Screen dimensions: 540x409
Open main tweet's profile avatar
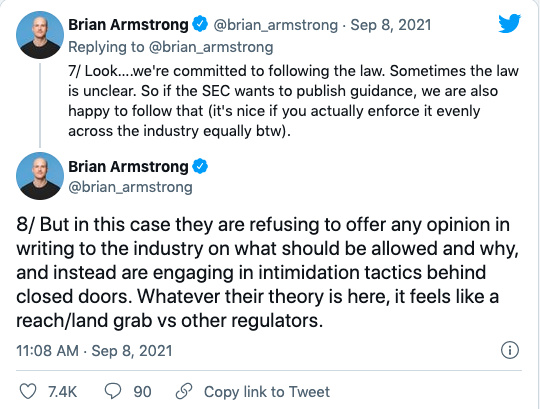(x=40, y=176)
